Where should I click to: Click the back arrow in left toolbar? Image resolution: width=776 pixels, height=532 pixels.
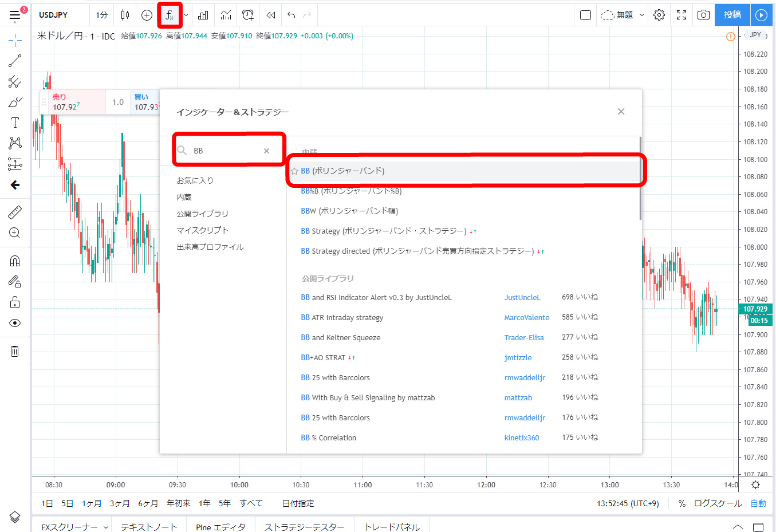coord(15,185)
